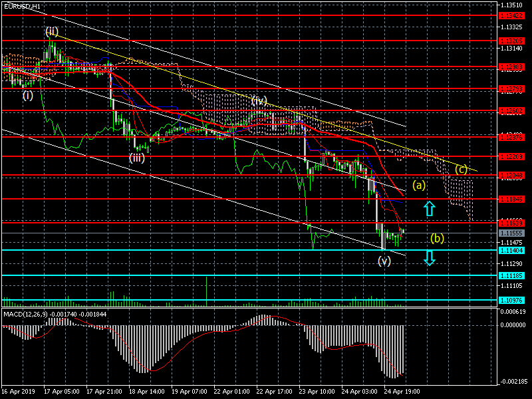Select the red 1.12376 level label
This screenshot has height=399, width=532.
click(511, 137)
